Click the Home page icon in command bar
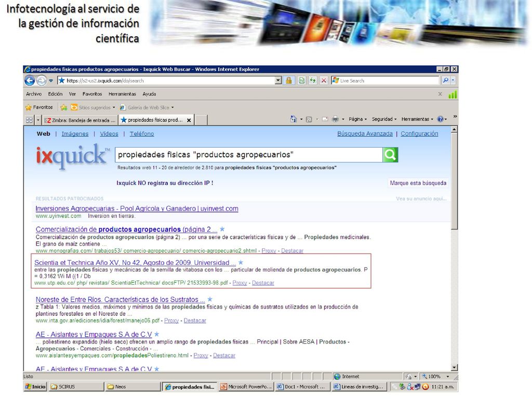This screenshot has height=399, width=532. [294, 119]
